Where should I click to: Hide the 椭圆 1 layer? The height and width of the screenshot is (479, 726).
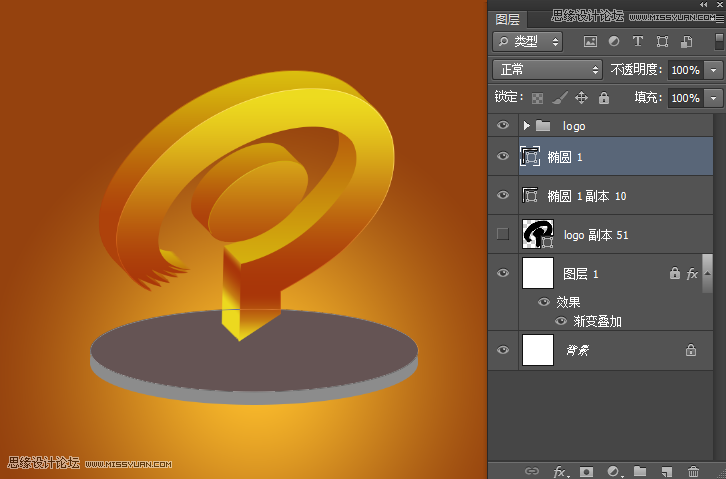(503, 157)
